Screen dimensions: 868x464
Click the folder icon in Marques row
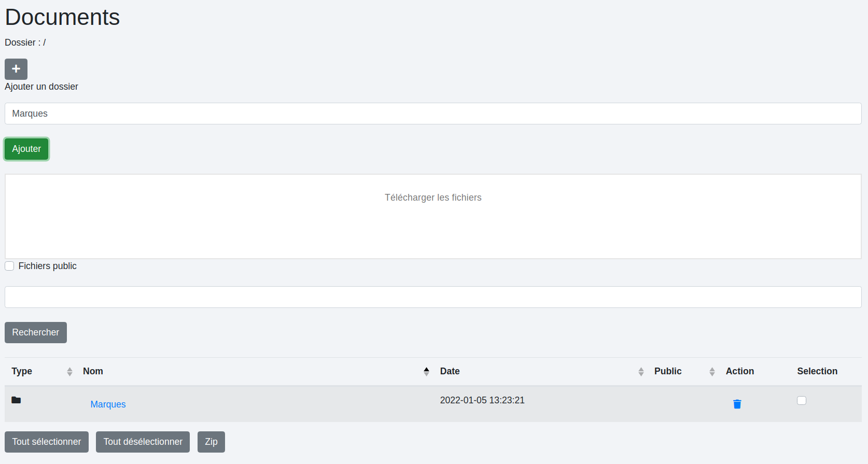click(16, 400)
